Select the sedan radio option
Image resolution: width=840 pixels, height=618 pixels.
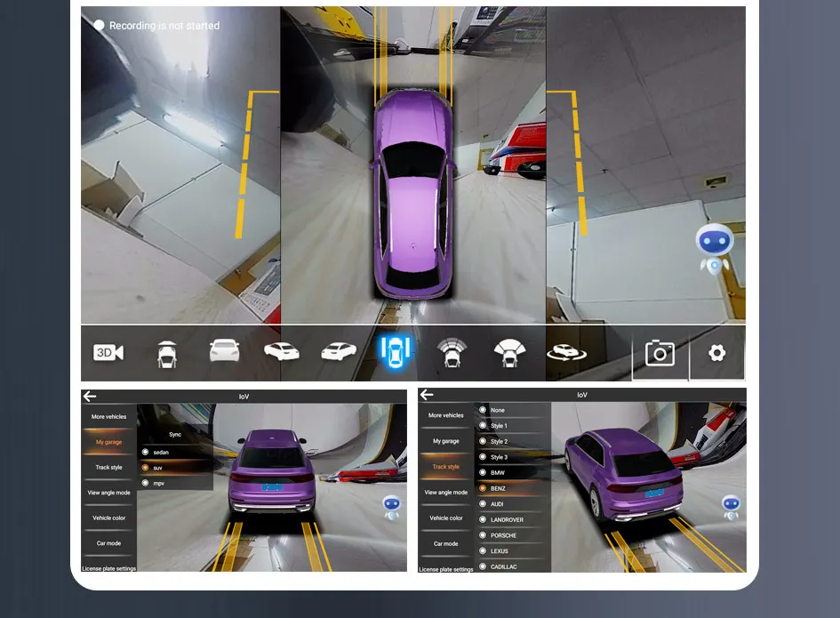(x=156, y=453)
